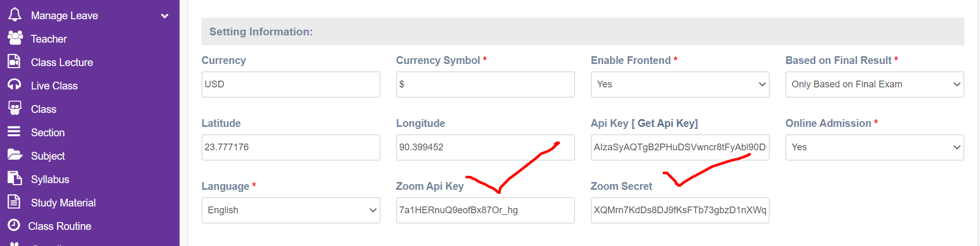
Task: Click the Teacher group icon in sidebar
Action: click(x=15, y=38)
